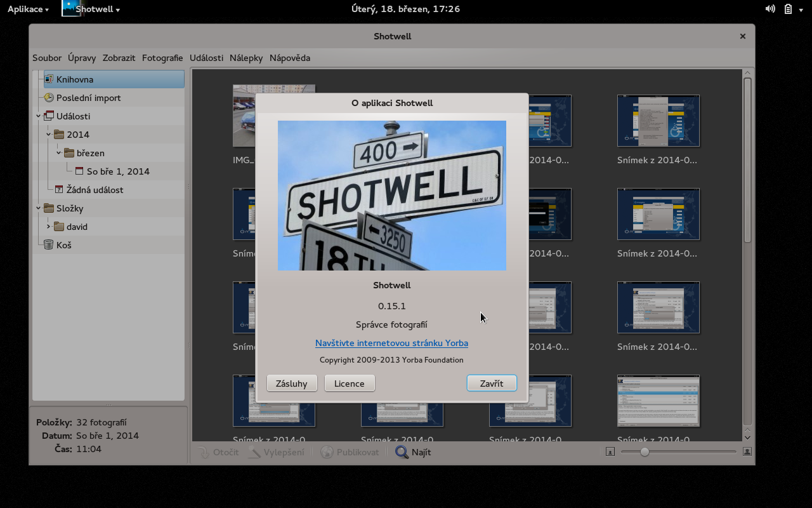The image size is (812, 508).
Task: Click the Shotwell street sign logo image
Action: point(392,196)
